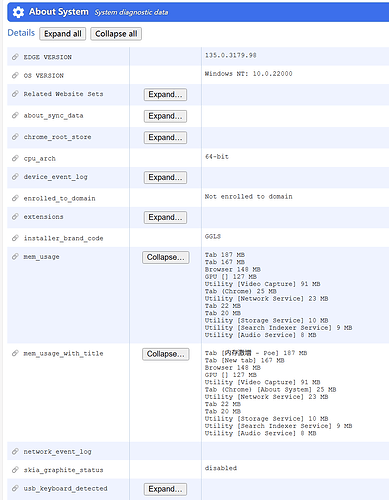Click the link icon beside mem_usage
The width and height of the screenshot is (389, 500).
pyautogui.click(x=15, y=257)
